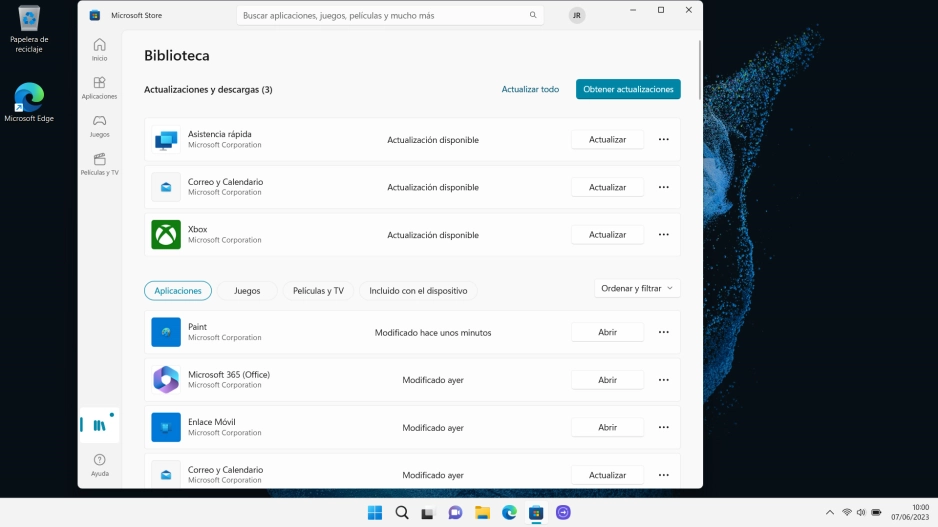
Task: Click Actualizar todo link
Action: [x=530, y=89]
